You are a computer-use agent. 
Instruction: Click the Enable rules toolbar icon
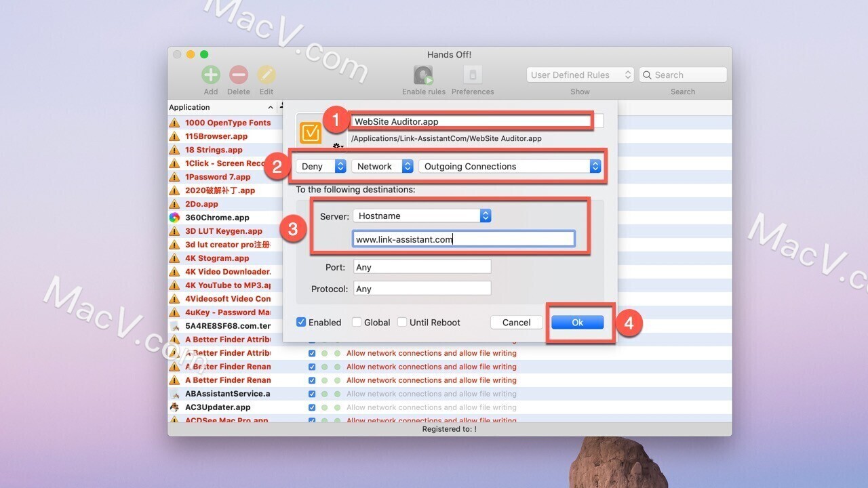coord(424,75)
